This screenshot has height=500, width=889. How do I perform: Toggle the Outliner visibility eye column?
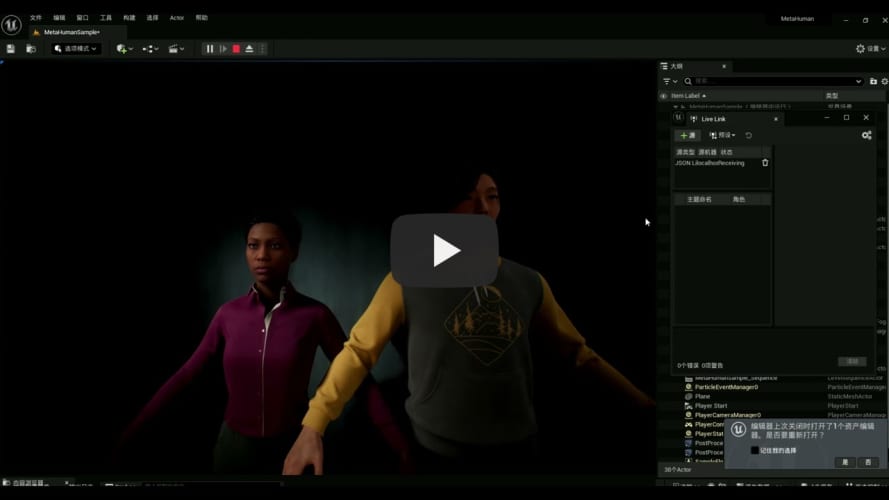pos(663,96)
